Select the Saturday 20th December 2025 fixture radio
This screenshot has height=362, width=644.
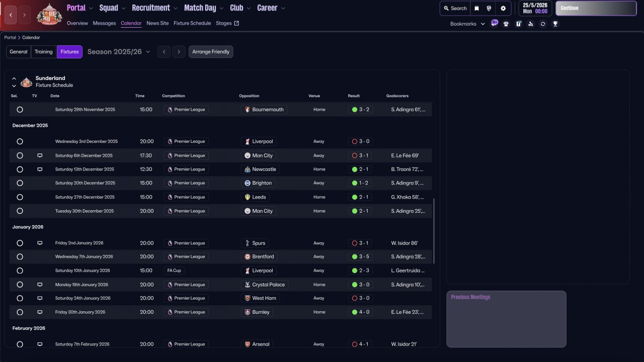20,183
